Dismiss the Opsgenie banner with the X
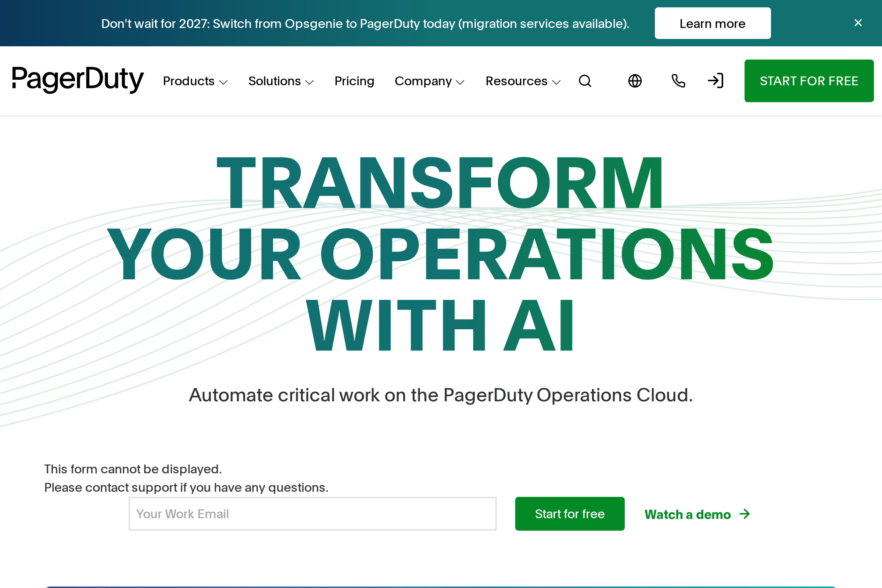This screenshot has width=882, height=588. pos(858,23)
